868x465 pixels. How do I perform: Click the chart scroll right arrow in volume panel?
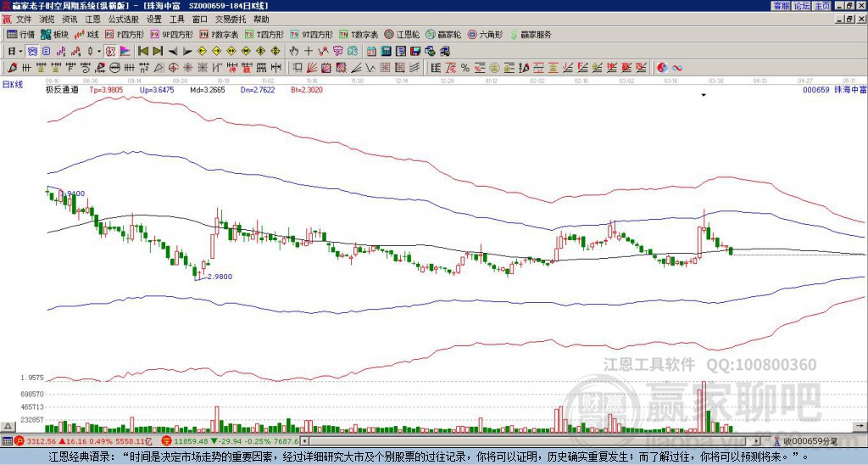coord(860,426)
